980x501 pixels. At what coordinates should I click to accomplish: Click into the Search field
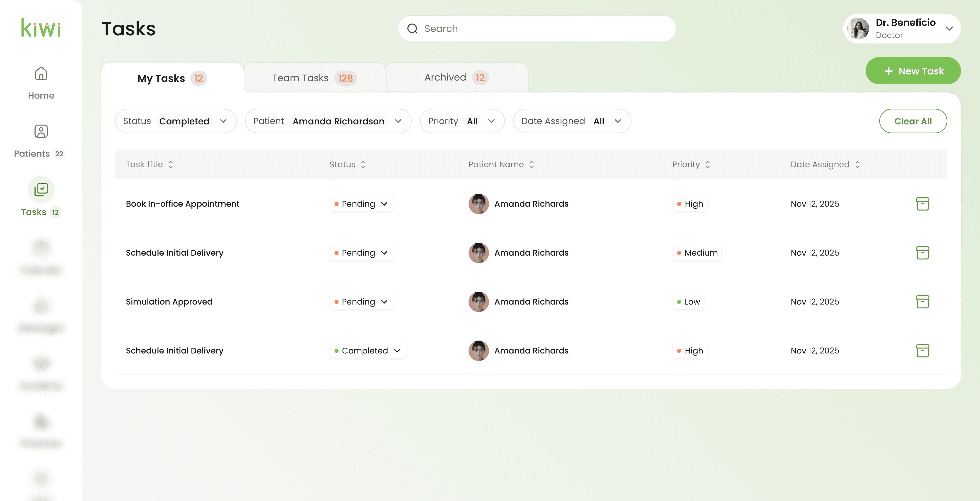[x=537, y=29]
